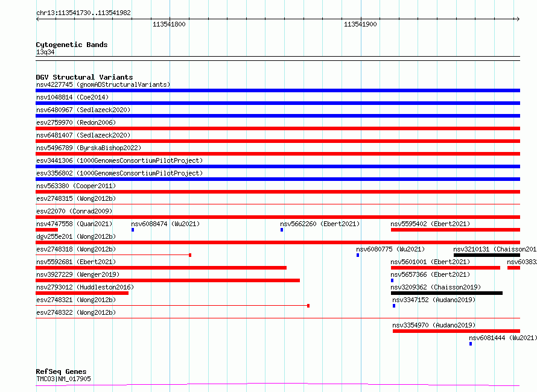Click the blue nsv6081444 marker

[471, 344]
